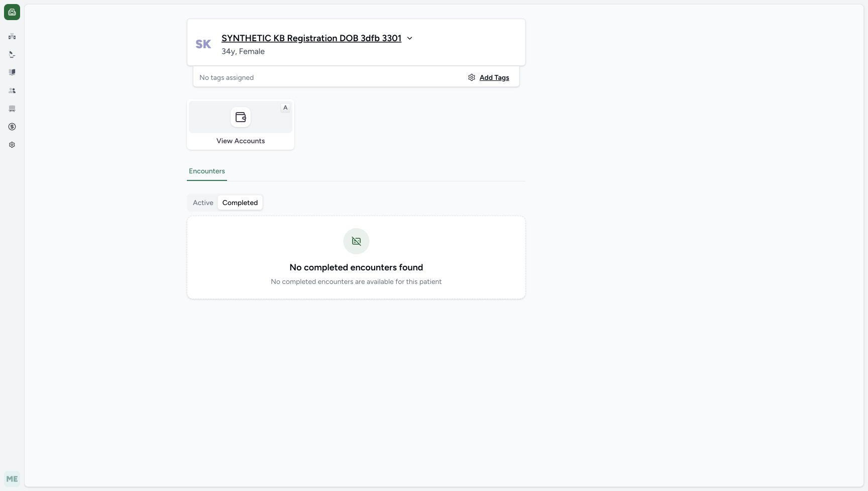The width and height of the screenshot is (868, 491).
Task: Expand the patient name dropdown chevron
Action: pyautogui.click(x=409, y=38)
